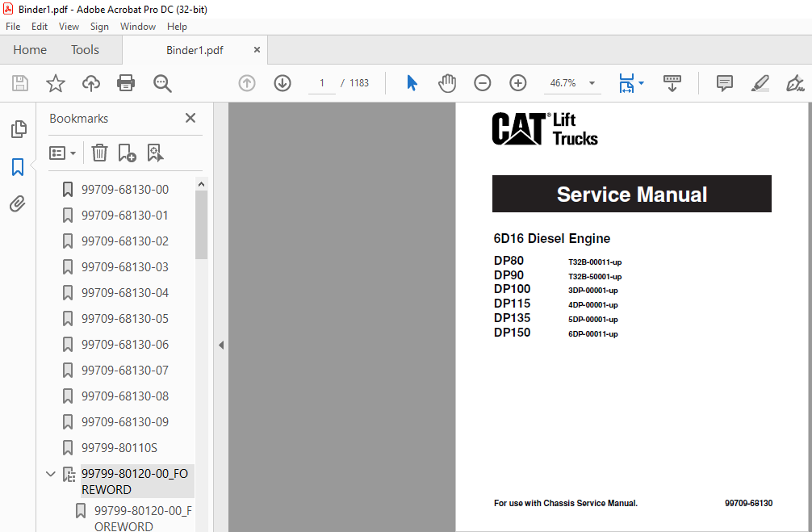The height and width of the screenshot is (532, 812).
Task: Click the page number input field
Action: point(321,83)
